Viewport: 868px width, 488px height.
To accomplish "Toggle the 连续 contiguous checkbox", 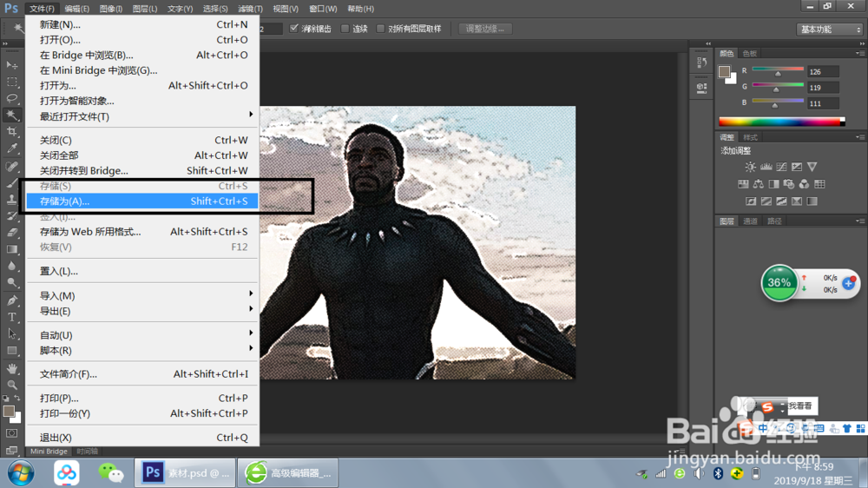I will point(345,29).
